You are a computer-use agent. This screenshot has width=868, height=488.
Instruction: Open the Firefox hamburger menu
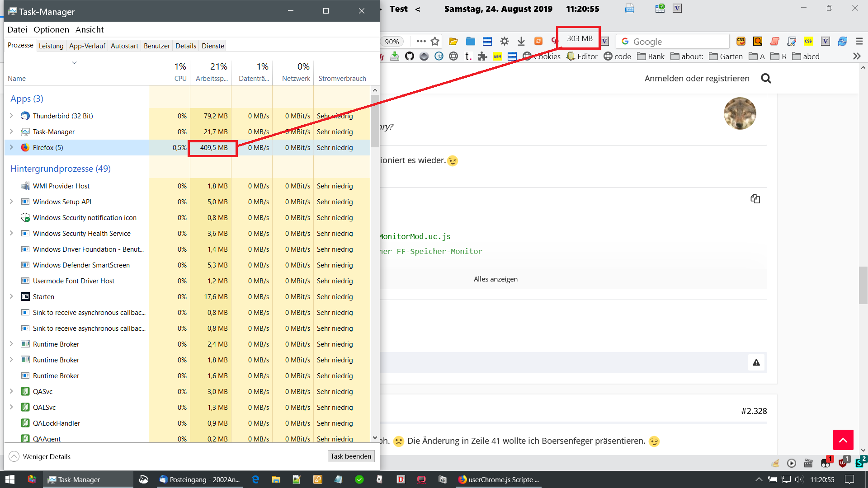[x=859, y=42]
